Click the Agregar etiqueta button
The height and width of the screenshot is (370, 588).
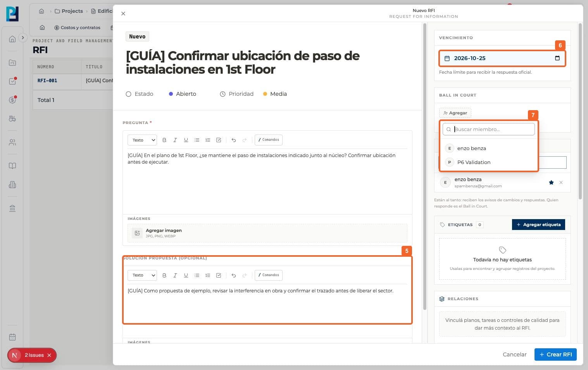[x=538, y=225]
